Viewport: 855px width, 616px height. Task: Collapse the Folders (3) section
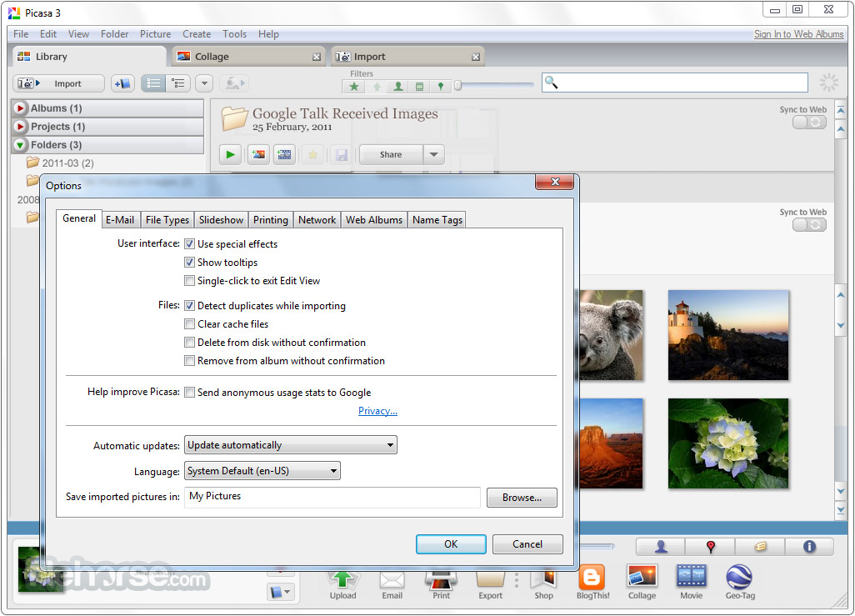[x=21, y=144]
